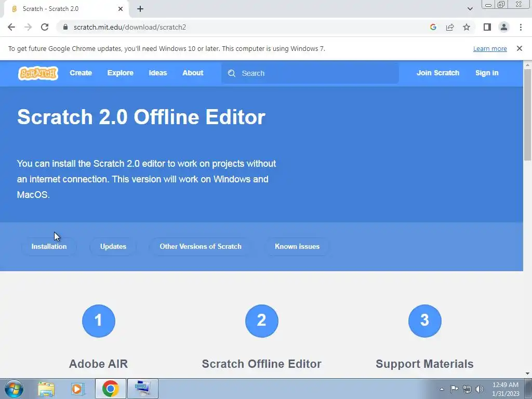This screenshot has height=399, width=532.
Task: Click the Sign in link
Action: [487, 73]
